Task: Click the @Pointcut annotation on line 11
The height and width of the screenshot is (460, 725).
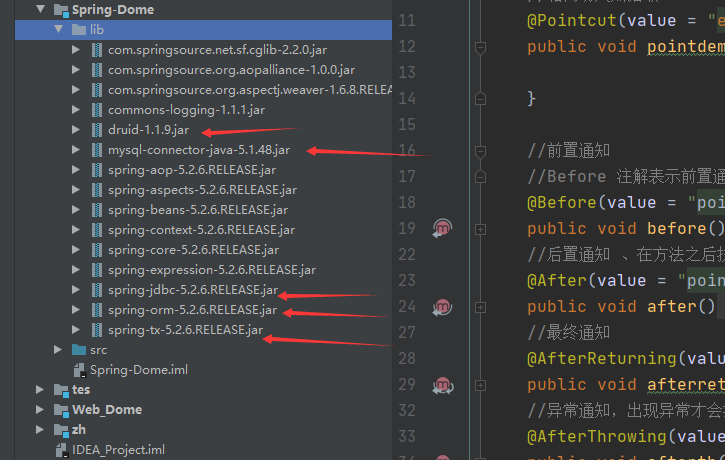Action: (572, 20)
